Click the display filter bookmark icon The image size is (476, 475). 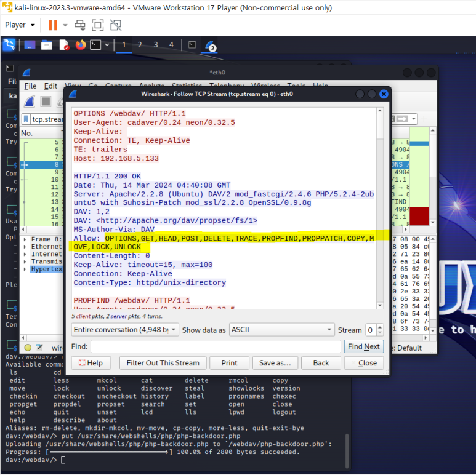[x=26, y=119]
